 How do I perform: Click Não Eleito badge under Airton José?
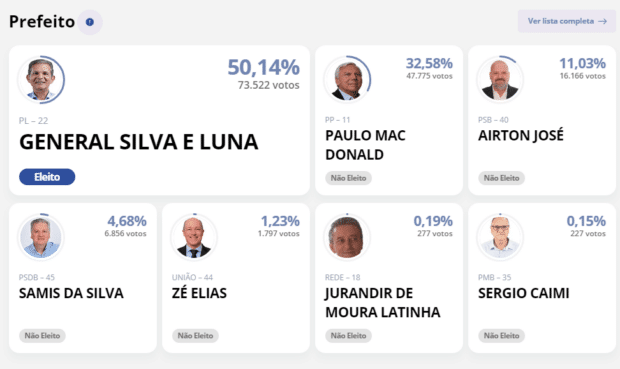coord(501,178)
